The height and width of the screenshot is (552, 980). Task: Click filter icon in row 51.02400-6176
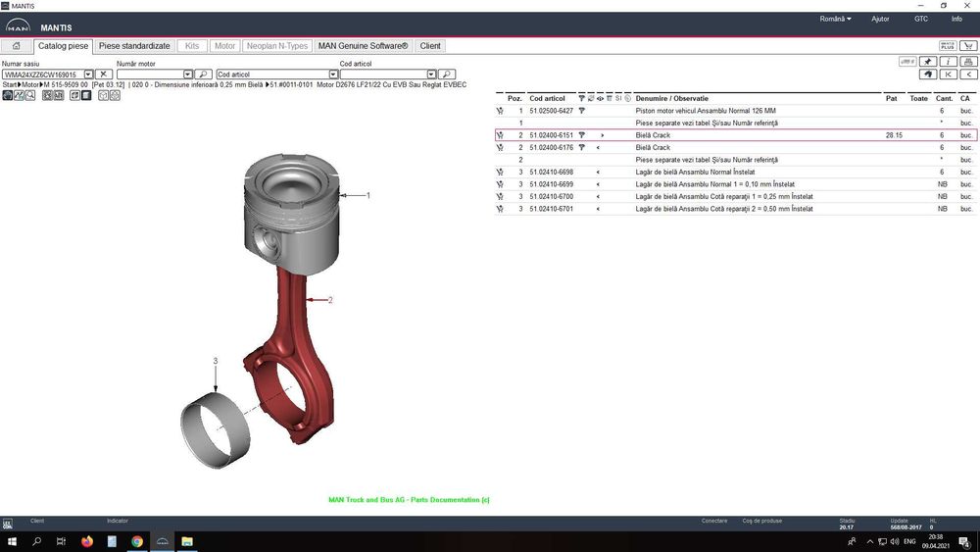tap(582, 147)
